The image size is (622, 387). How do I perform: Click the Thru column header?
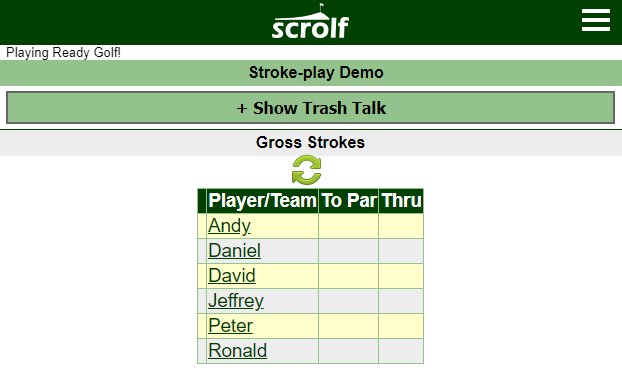point(401,201)
